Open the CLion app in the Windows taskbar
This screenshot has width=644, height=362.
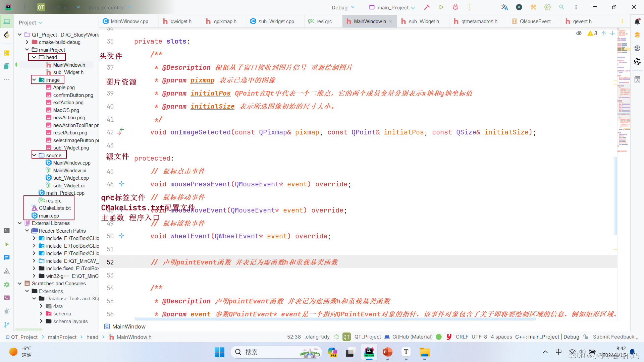coord(369,352)
